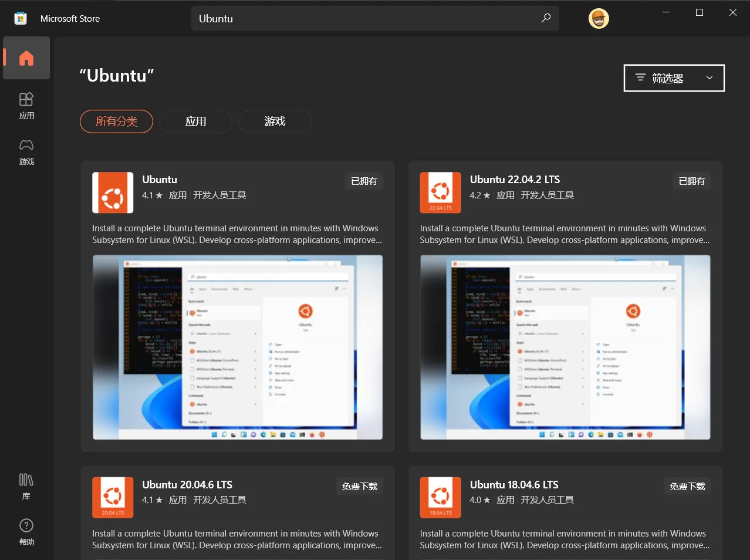Click the Ubuntu 22.04.2 LTS app icon
The height and width of the screenshot is (560, 750).
tap(441, 193)
